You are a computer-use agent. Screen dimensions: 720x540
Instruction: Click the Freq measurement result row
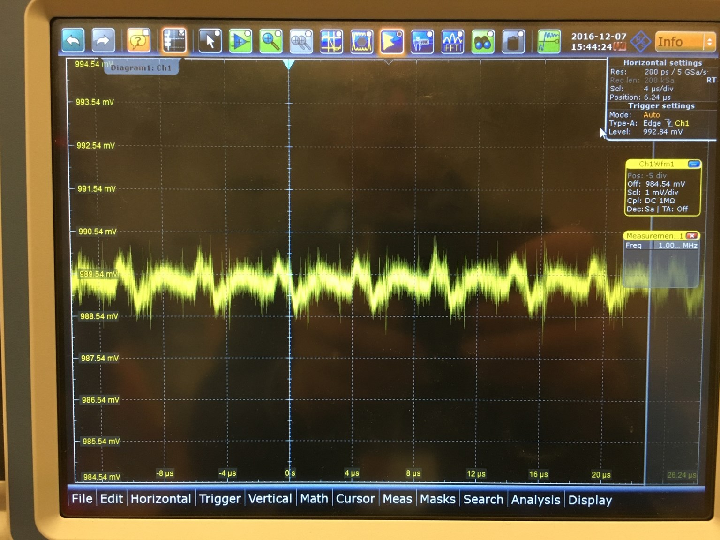click(x=661, y=246)
